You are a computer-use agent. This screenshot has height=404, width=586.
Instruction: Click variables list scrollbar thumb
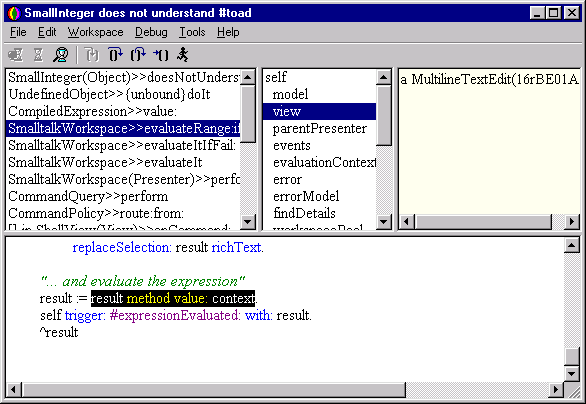click(383, 115)
